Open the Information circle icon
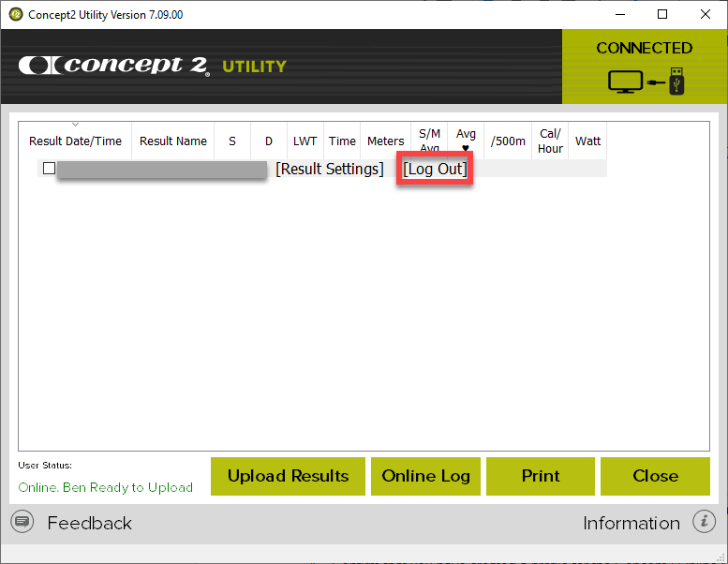This screenshot has height=564, width=728. pyautogui.click(x=704, y=522)
